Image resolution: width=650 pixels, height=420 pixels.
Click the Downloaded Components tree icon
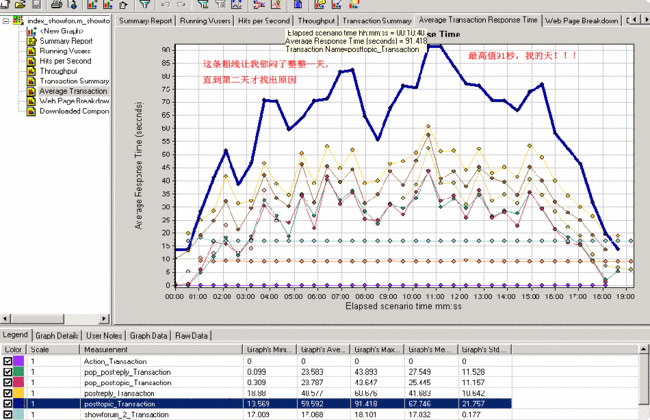(x=32, y=111)
